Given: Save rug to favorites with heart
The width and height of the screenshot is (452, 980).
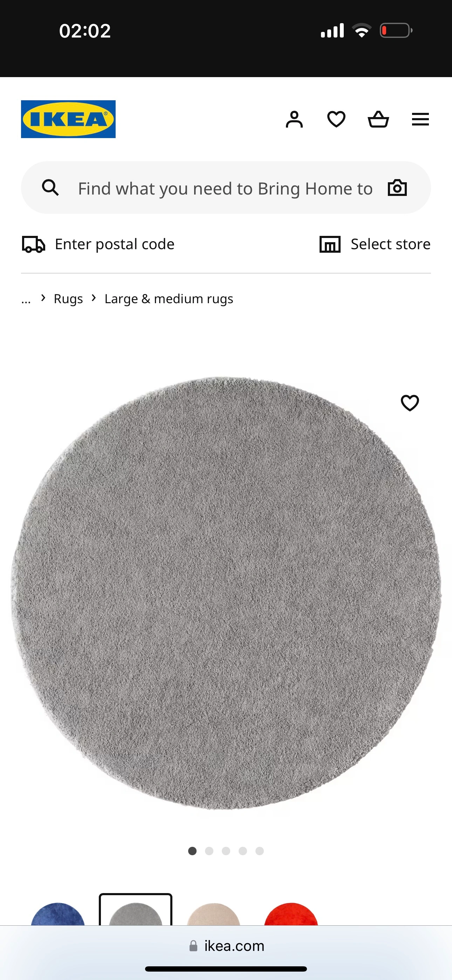Looking at the screenshot, I should [x=410, y=403].
